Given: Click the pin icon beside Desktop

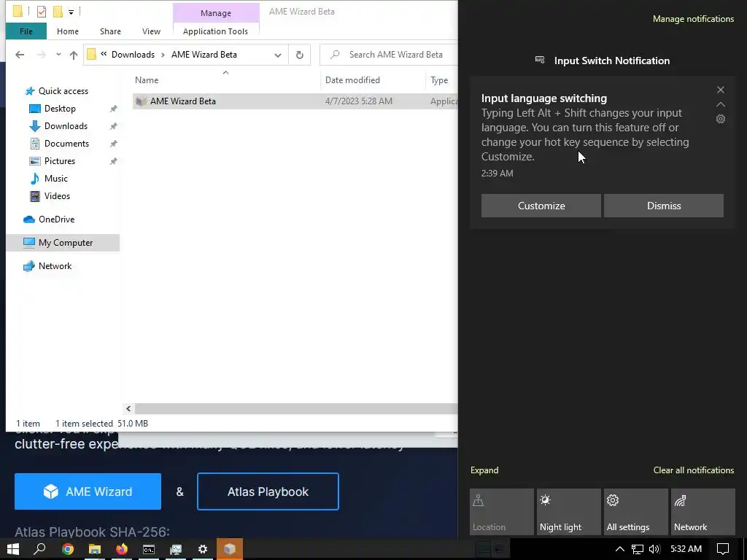Looking at the screenshot, I should coord(113,109).
